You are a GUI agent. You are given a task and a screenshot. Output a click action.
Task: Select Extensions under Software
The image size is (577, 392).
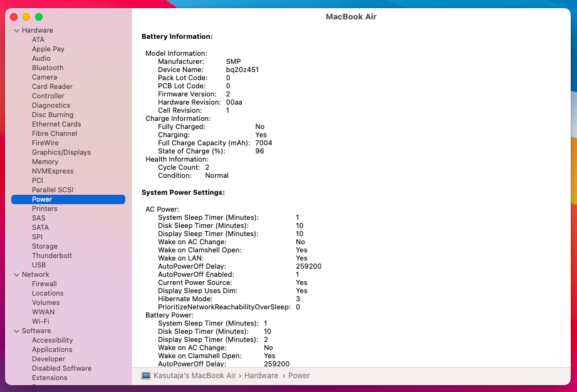click(49, 378)
